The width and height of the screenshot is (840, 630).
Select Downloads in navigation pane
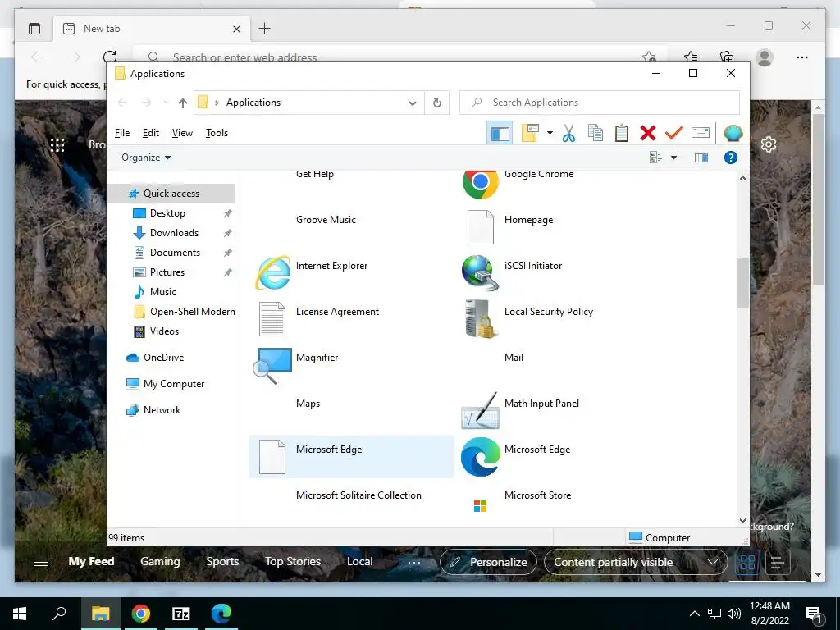[174, 233]
